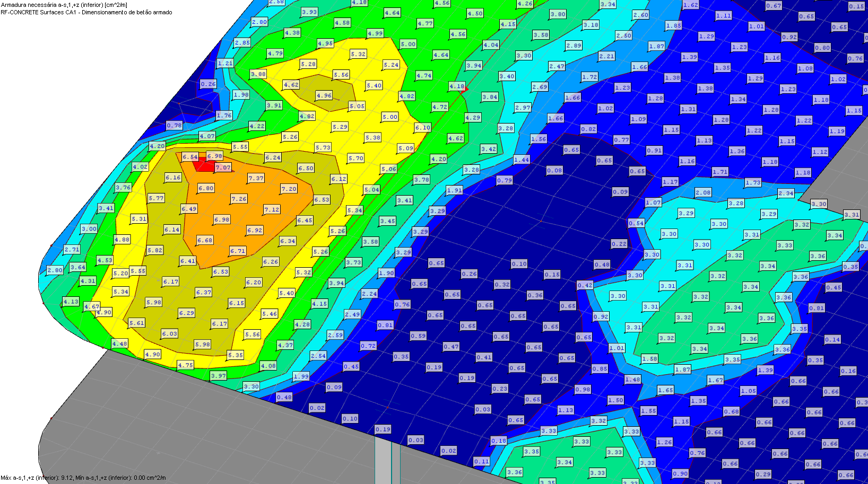This screenshot has height=484, width=868.
Task: Select the 1.73 value label
Action: point(753,182)
